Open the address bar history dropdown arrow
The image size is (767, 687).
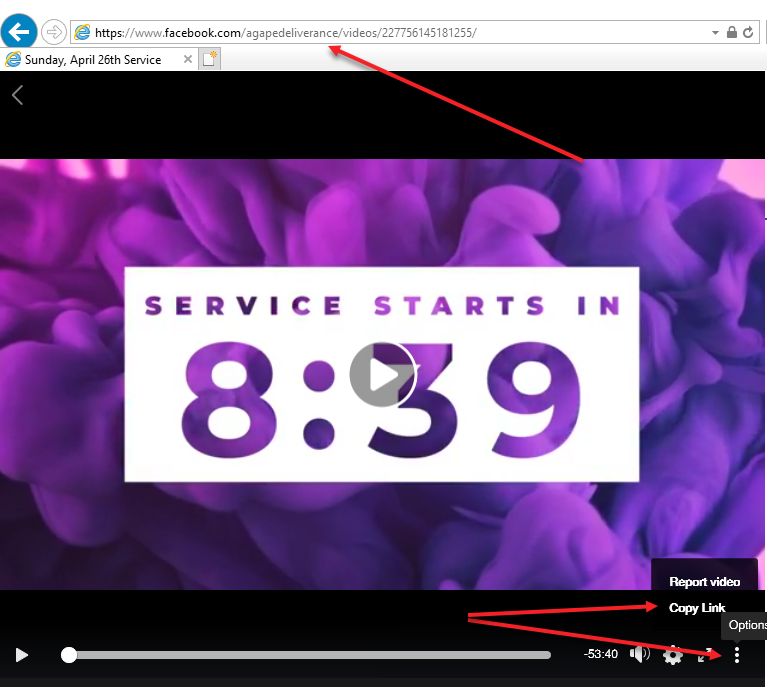pyautogui.click(x=715, y=33)
